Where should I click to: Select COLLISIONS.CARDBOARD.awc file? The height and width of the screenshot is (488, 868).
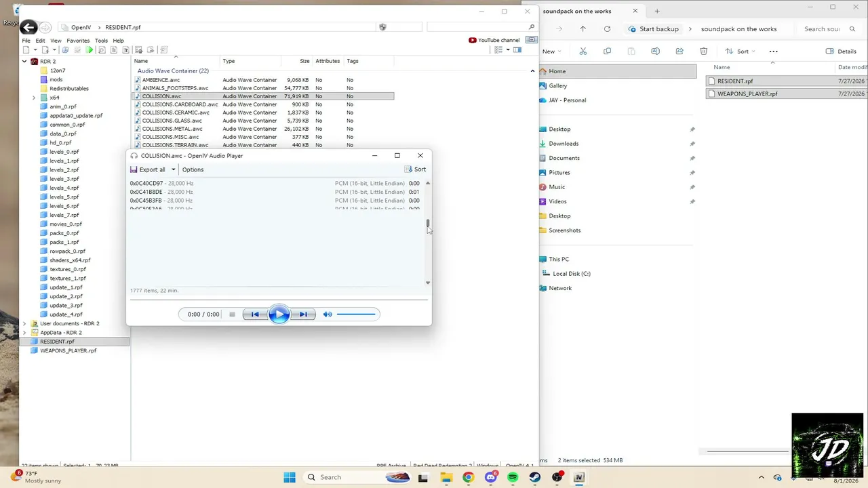click(180, 104)
